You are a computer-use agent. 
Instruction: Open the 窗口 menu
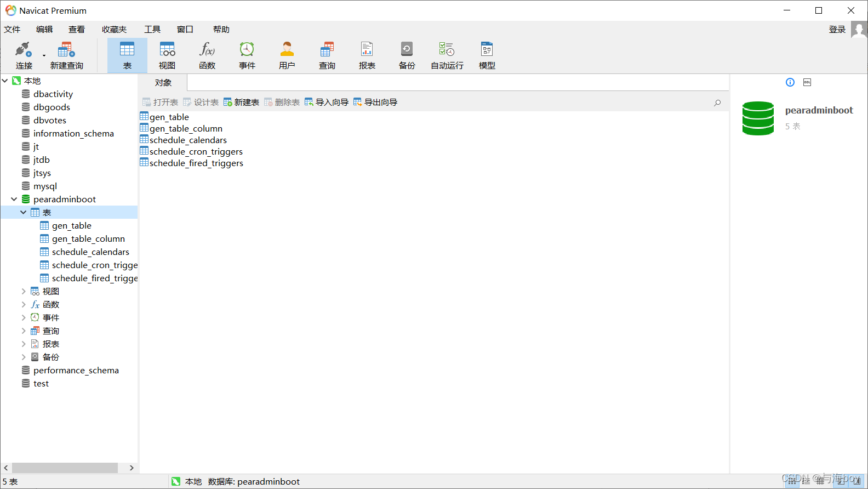[185, 30]
